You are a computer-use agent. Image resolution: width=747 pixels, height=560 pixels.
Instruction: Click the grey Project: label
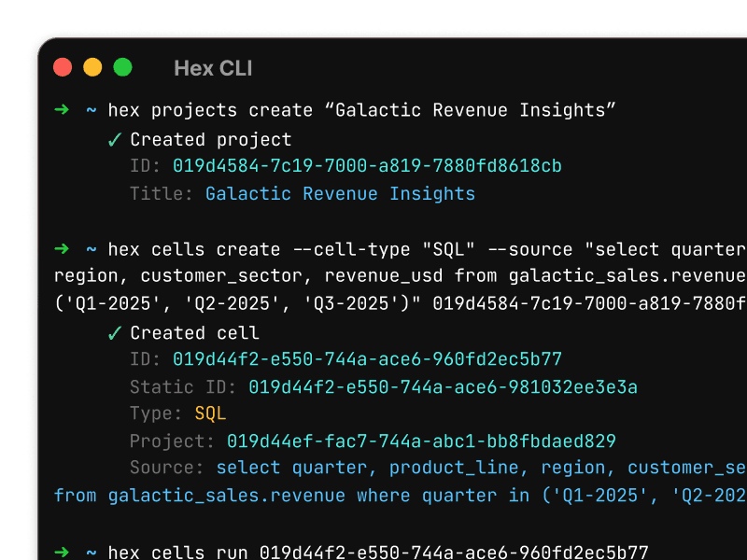click(172, 441)
